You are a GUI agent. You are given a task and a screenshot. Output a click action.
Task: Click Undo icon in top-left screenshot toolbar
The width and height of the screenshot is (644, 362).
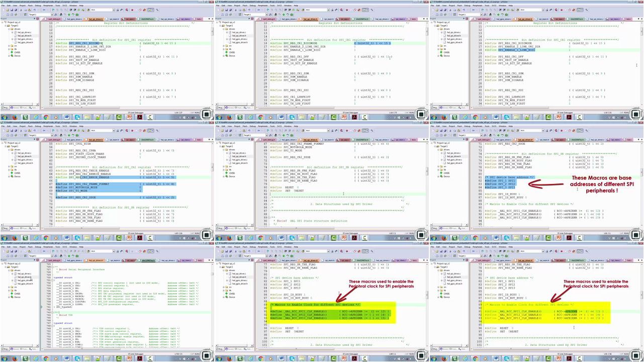coord(34,10)
